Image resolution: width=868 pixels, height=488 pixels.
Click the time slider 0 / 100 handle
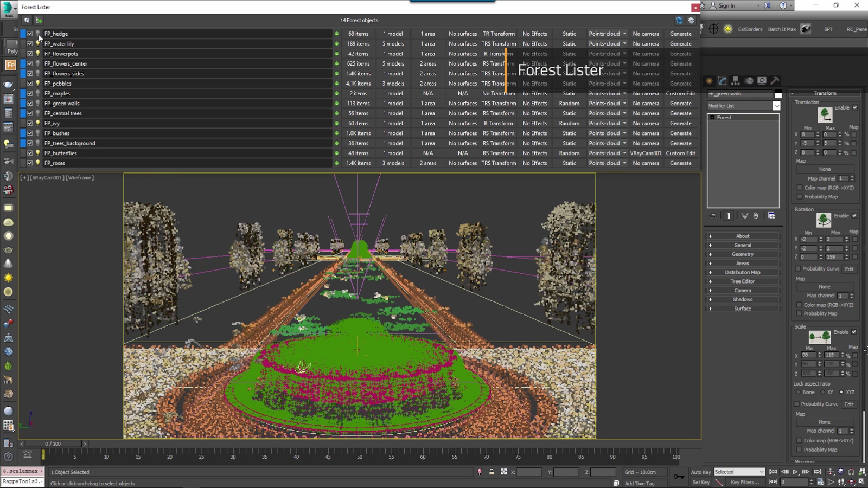coord(53,444)
